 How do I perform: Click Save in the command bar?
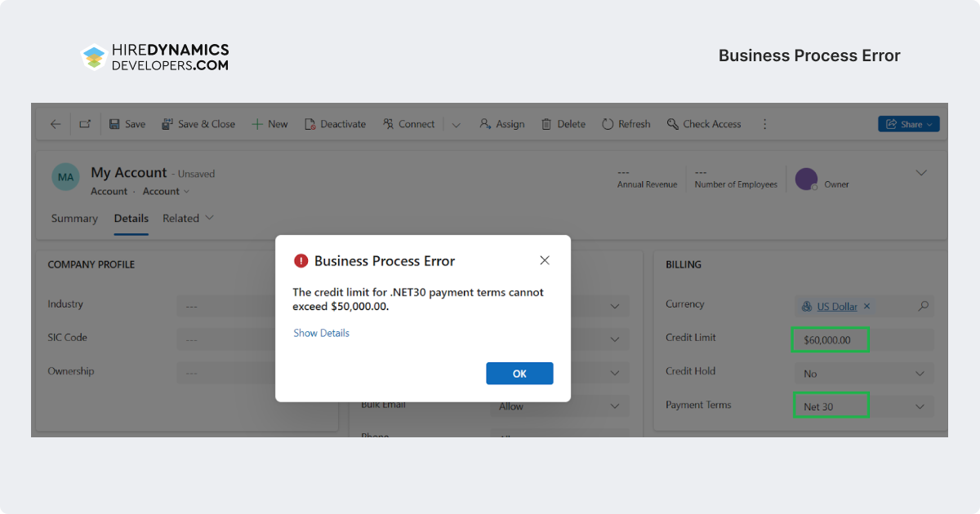click(127, 124)
